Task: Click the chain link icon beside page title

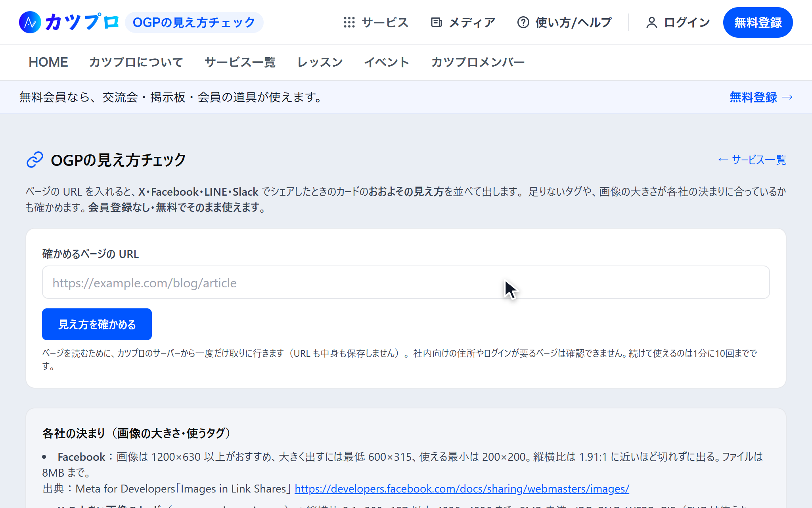Action: tap(35, 160)
